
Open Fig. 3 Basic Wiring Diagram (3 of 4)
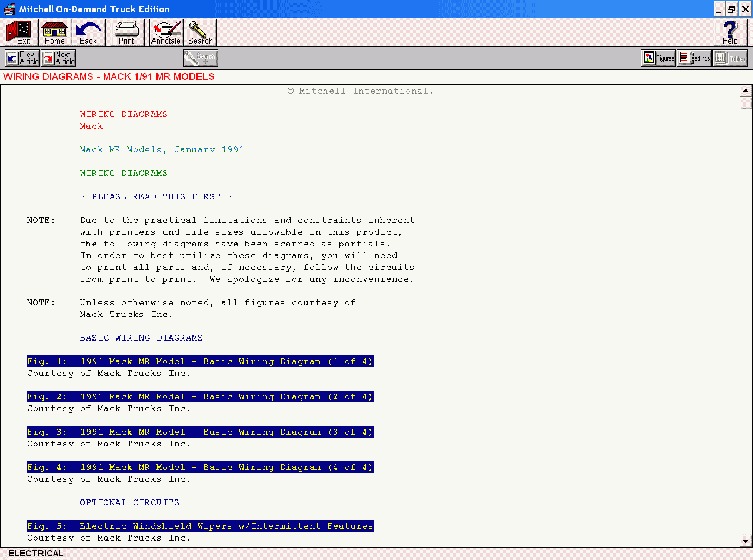200,432
